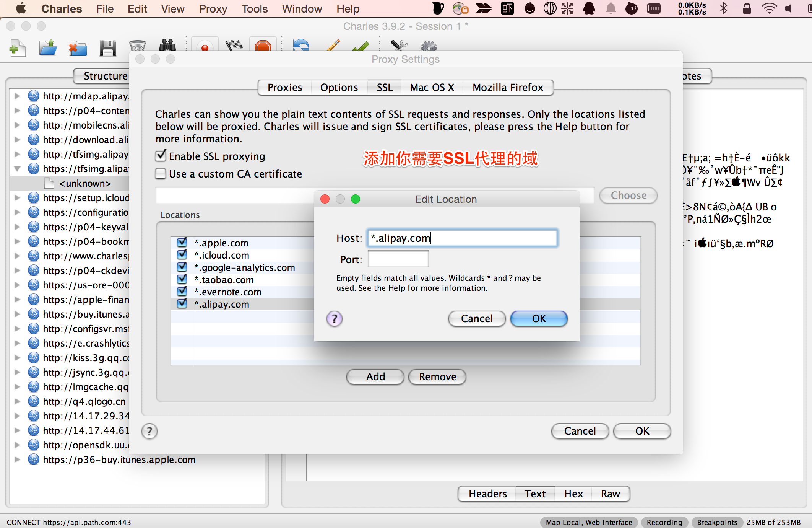Uncheck the *.alipay.com location

click(182, 304)
